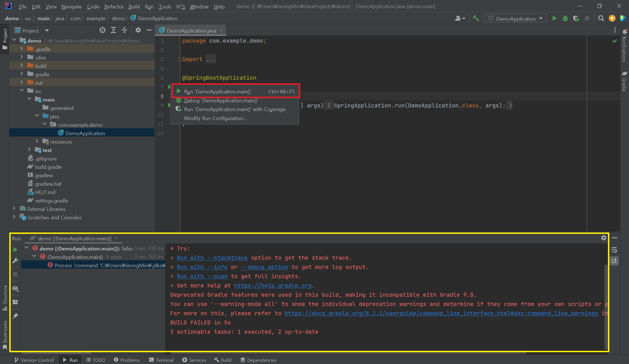Open Run panel settings gear

pyautogui.click(x=603, y=238)
